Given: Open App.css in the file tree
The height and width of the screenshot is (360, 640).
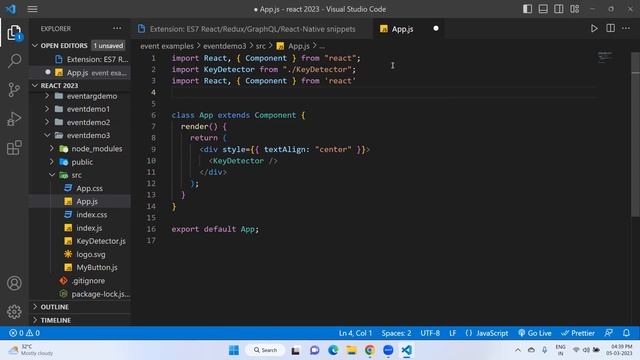Looking at the screenshot, I should point(80,188).
